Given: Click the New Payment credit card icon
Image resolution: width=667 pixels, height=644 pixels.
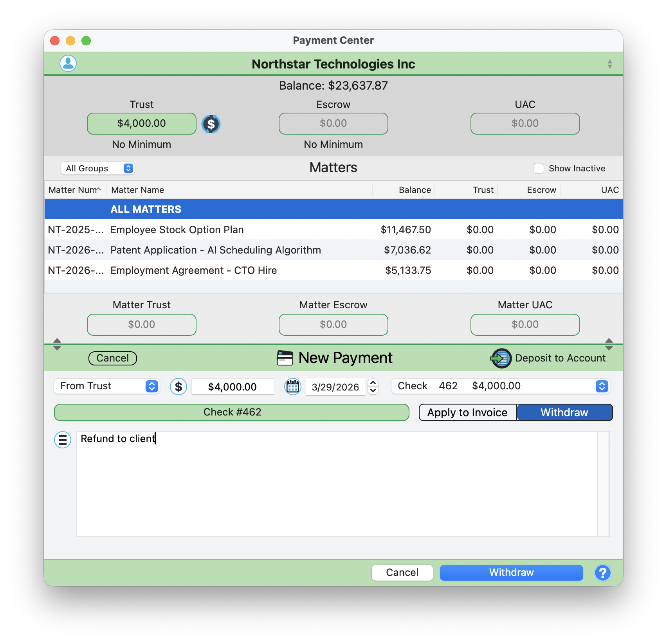Looking at the screenshot, I should click(285, 358).
